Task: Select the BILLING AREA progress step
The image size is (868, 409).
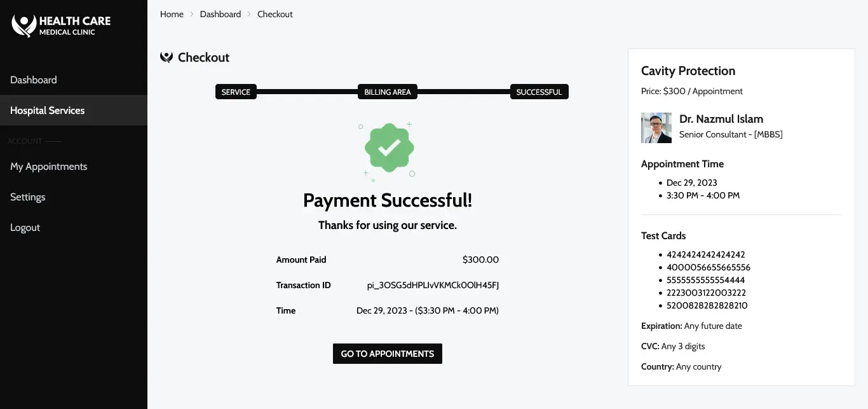Action: 388,92
